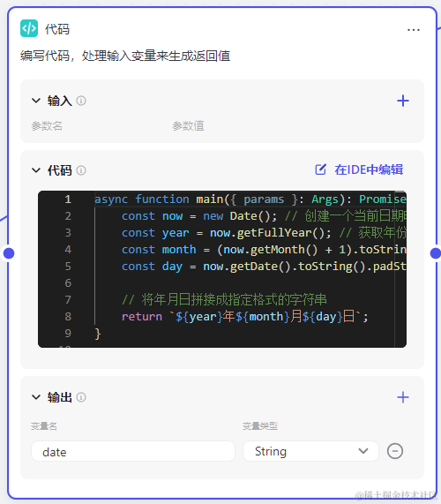This screenshot has height=504, width=441.
Task: Collapse the 输入 section
Action: click(36, 101)
